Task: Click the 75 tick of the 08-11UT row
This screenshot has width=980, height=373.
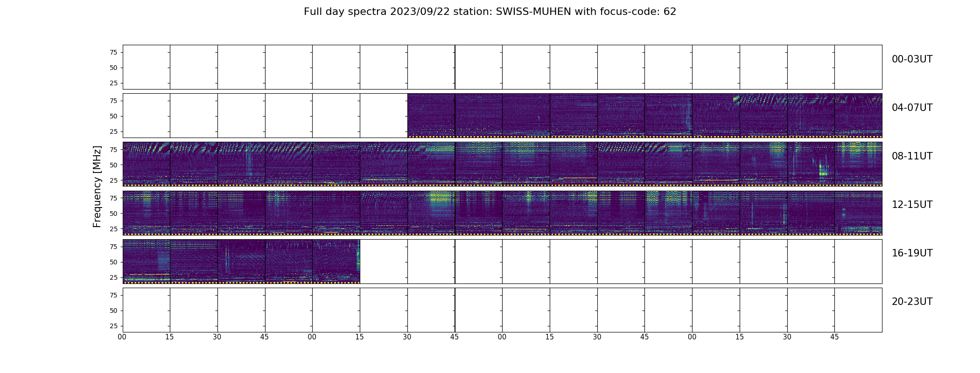Action: (113, 149)
